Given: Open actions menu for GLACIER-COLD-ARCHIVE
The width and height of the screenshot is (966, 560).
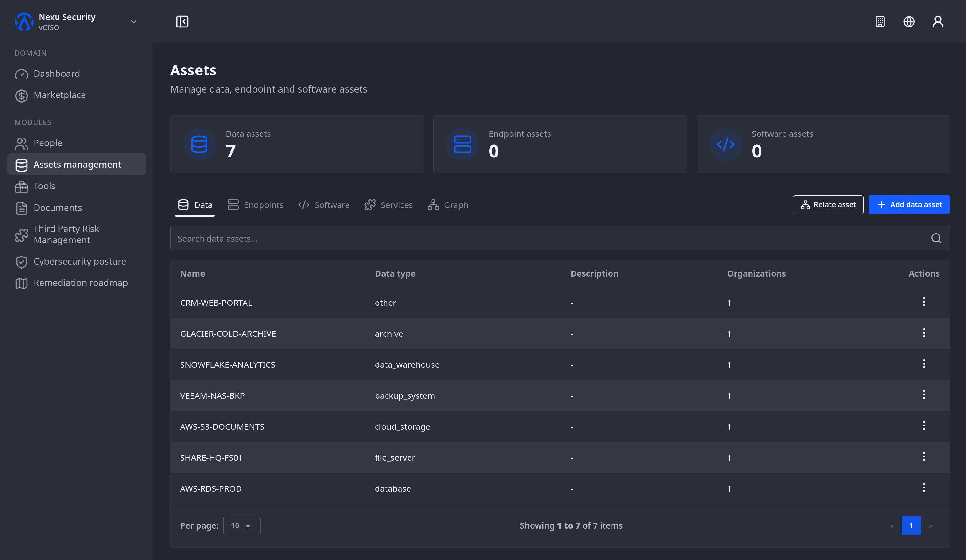Looking at the screenshot, I should [924, 333].
